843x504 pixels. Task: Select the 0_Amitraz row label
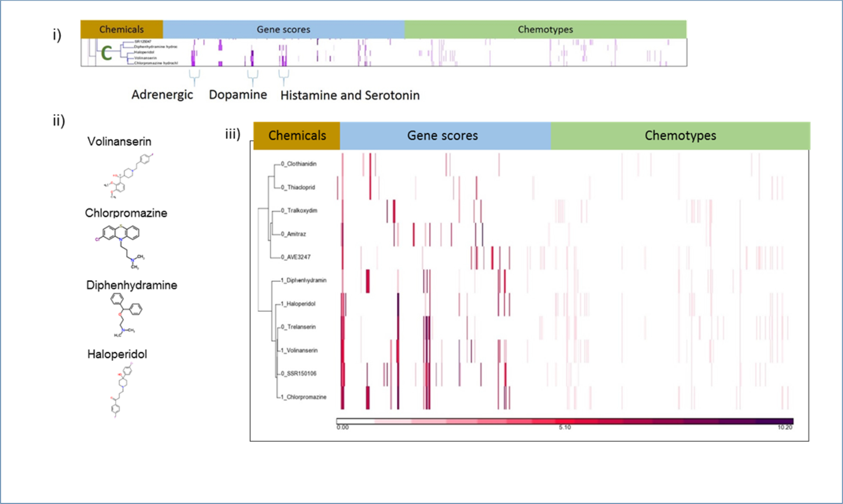click(293, 234)
